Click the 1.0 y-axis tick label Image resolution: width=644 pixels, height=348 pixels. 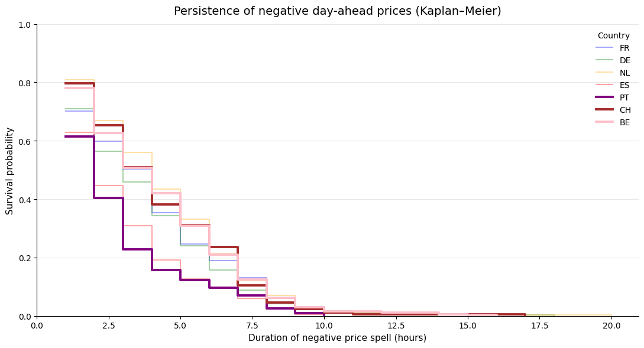(24, 25)
